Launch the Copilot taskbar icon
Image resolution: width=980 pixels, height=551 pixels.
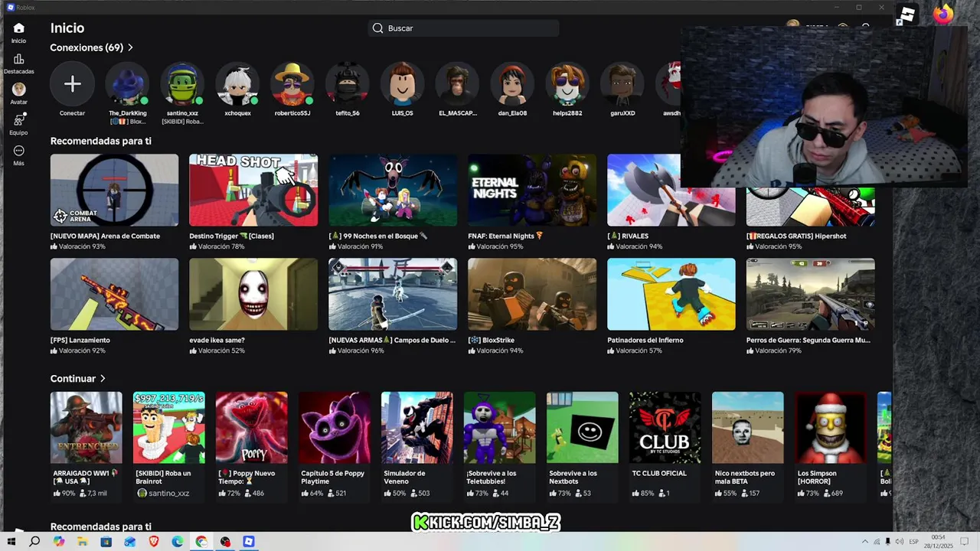(x=59, y=542)
